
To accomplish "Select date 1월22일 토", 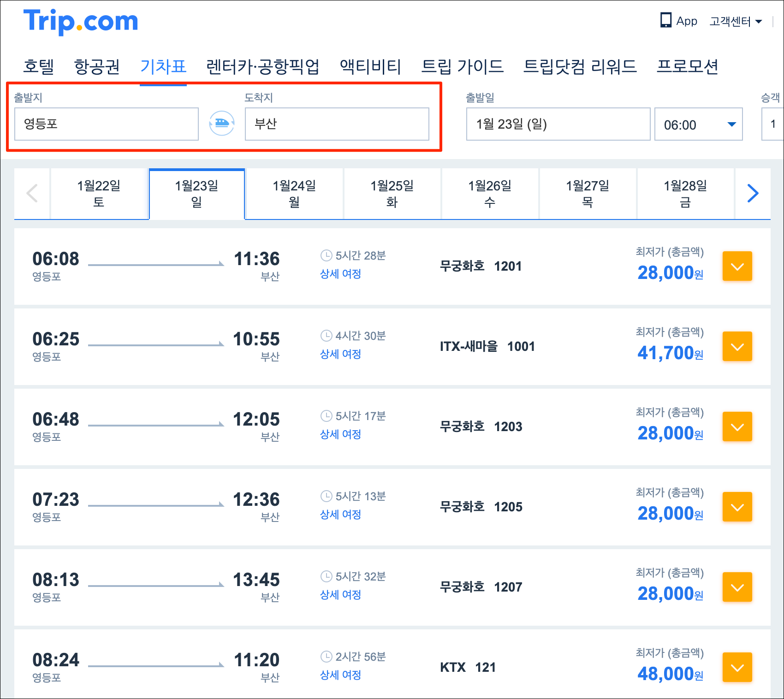I will pyautogui.click(x=99, y=194).
